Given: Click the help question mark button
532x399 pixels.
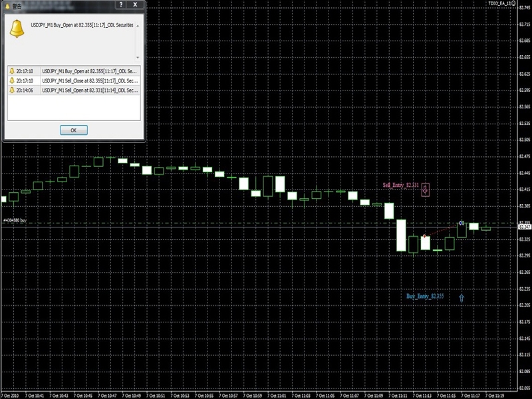Looking at the screenshot, I should [121, 5].
